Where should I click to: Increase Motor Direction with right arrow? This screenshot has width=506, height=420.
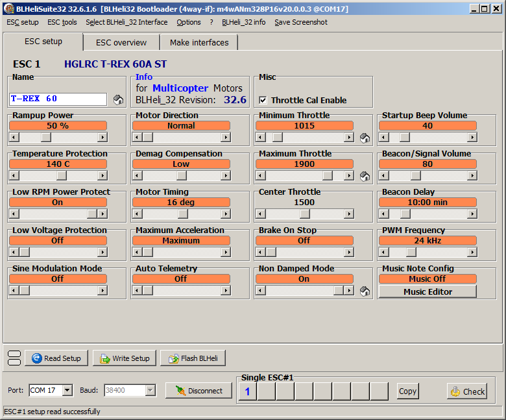226,138
